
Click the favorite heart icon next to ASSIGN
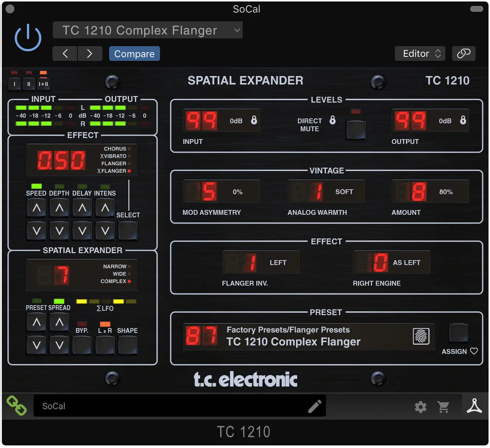474,351
